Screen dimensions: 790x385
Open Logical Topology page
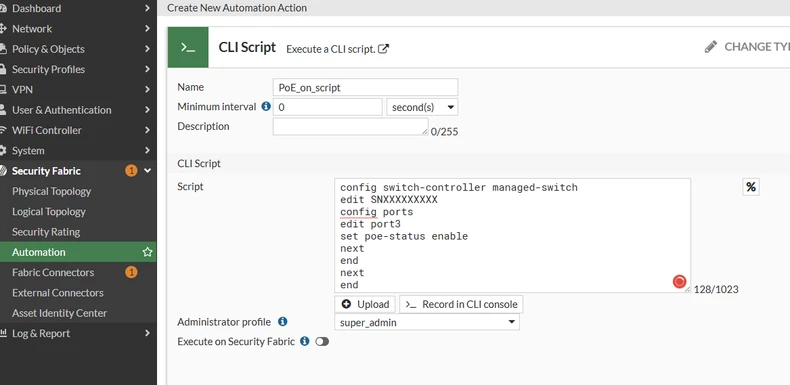pos(49,212)
